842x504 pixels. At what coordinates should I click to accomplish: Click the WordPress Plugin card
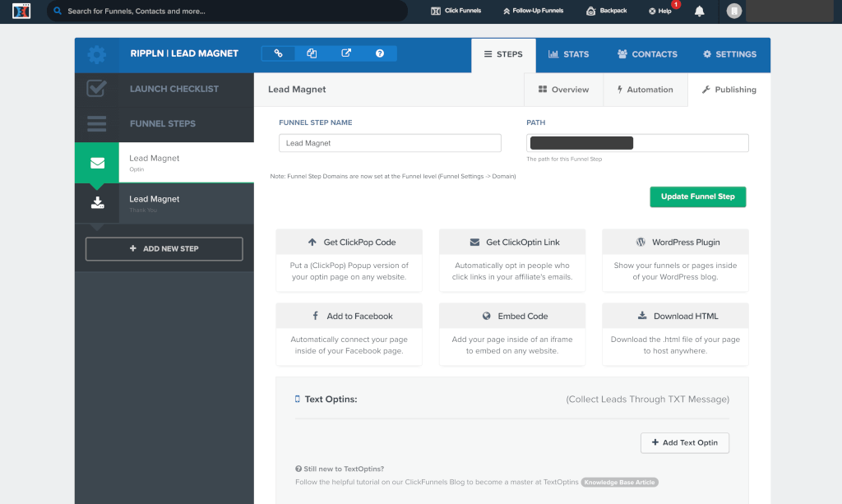pos(675,261)
